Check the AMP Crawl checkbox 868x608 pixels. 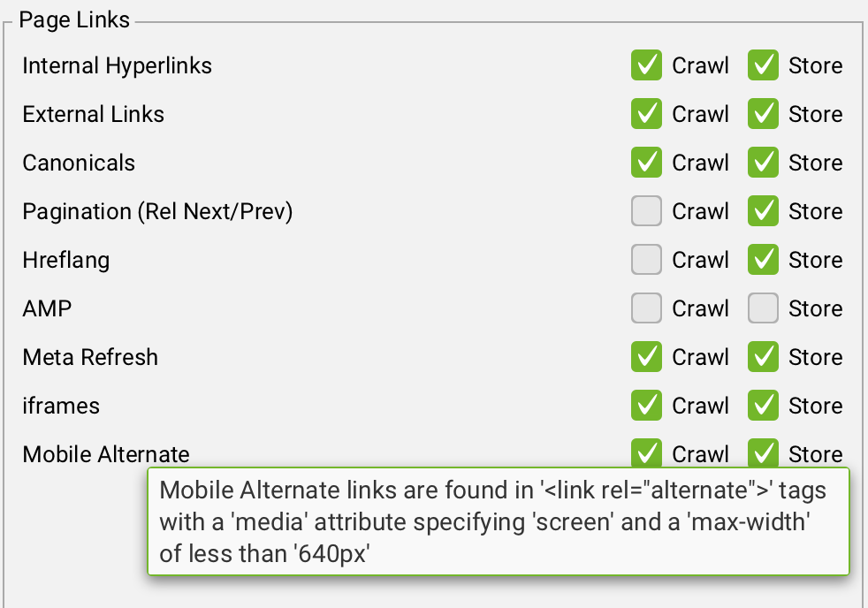click(646, 308)
